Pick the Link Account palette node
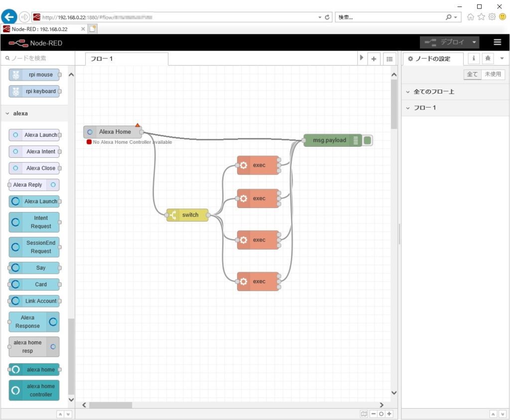Viewport: 510px width, 420px height. 34,301
